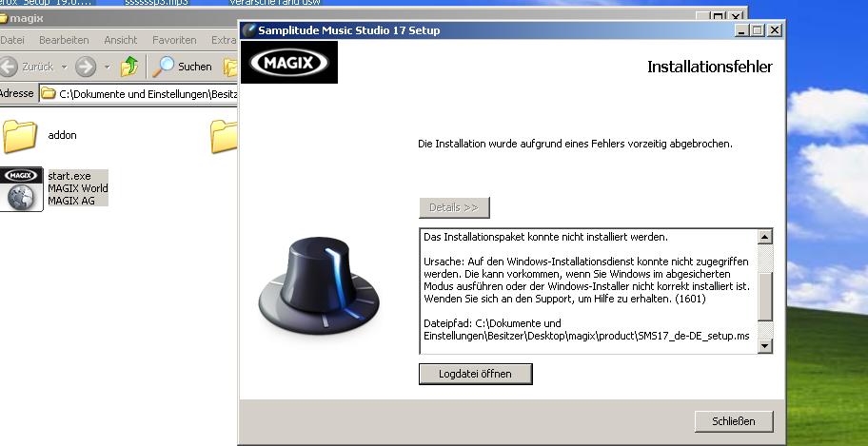Click the Installationsfehler heading

pos(710,67)
